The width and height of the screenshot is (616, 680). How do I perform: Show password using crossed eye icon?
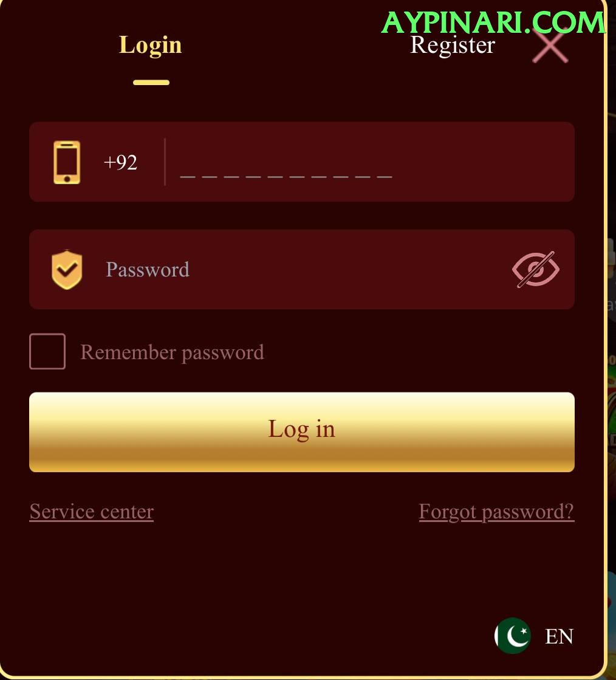536,269
